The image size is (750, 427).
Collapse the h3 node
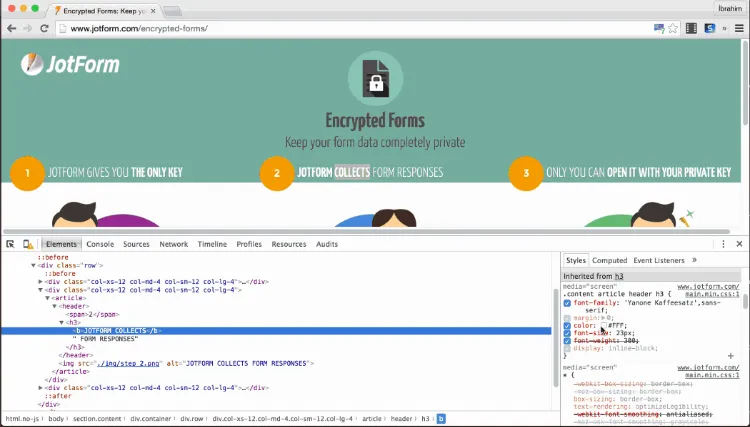[62, 322]
